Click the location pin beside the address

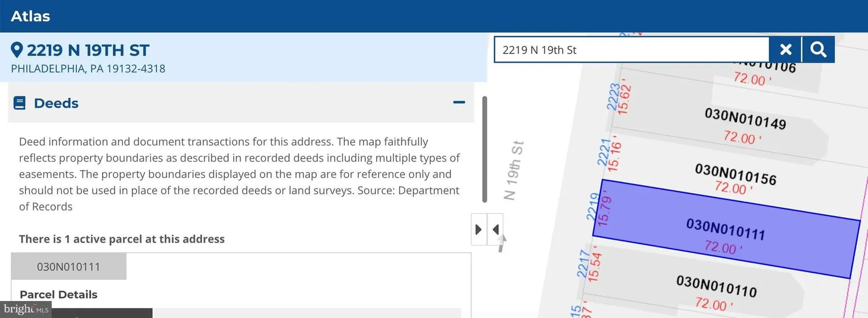tap(17, 50)
